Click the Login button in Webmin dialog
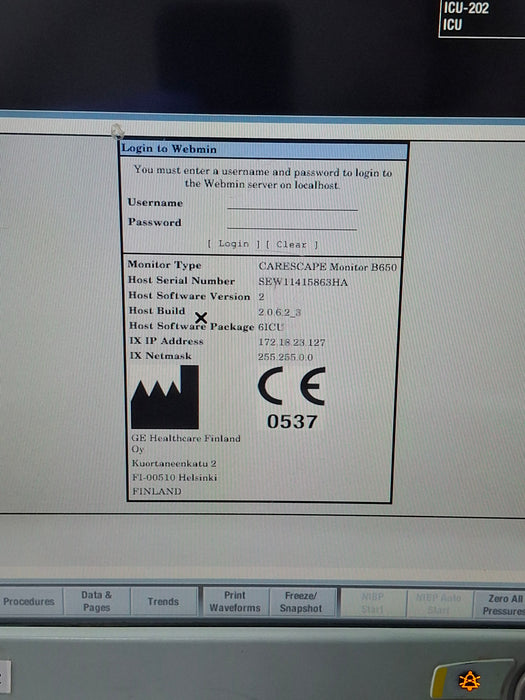Image resolution: width=525 pixels, height=700 pixels. click(x=233, y=244)
